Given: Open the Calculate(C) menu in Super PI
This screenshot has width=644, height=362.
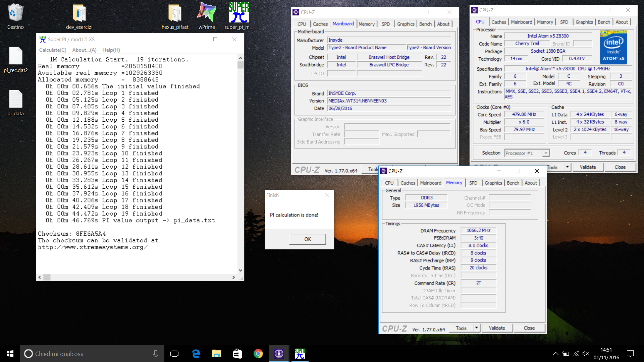Looking at the screenshot, I should click(53, 50).
